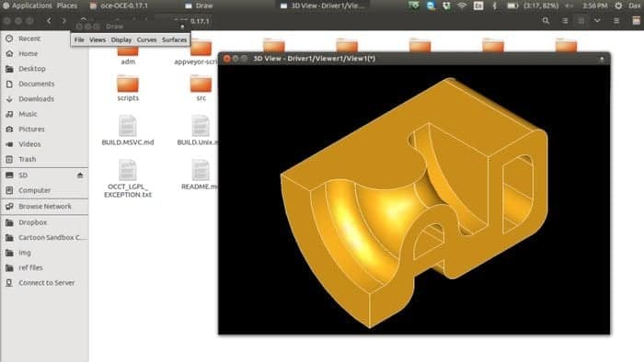Open the Views menu in Draw
This screenshot has height=362, width=644.
(x=98, y=40)
